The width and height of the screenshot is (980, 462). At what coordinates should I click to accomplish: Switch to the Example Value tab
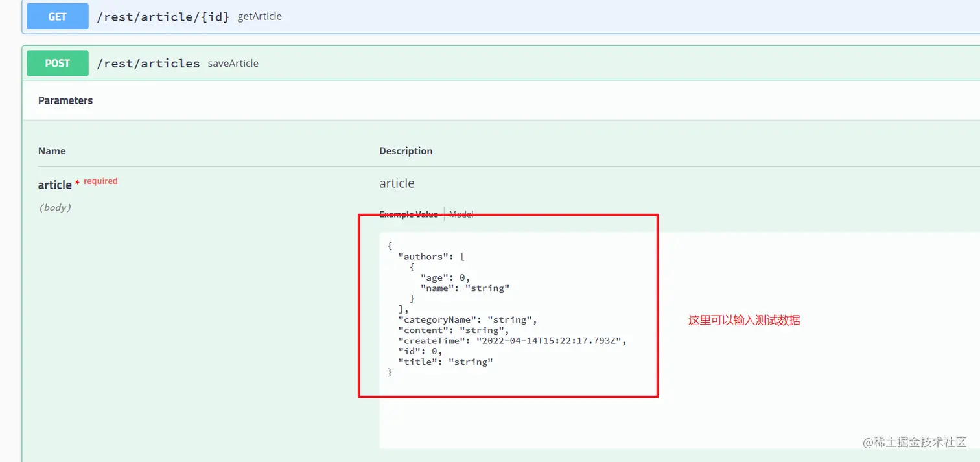click(408, 214)
